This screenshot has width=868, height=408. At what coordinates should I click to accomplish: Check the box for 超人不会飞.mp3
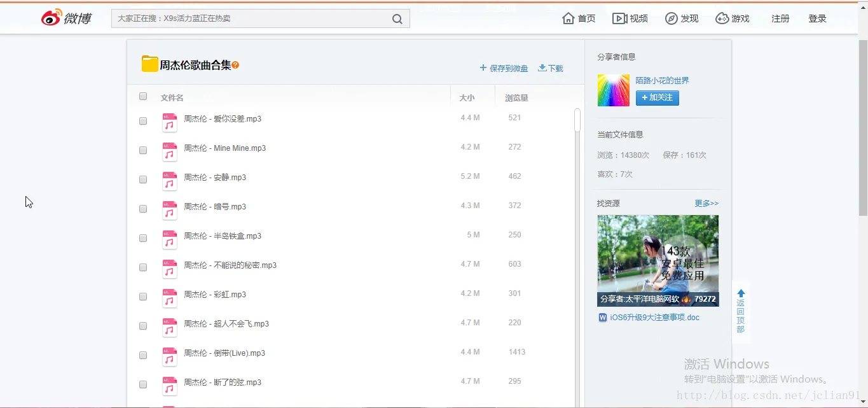(143, 326)
